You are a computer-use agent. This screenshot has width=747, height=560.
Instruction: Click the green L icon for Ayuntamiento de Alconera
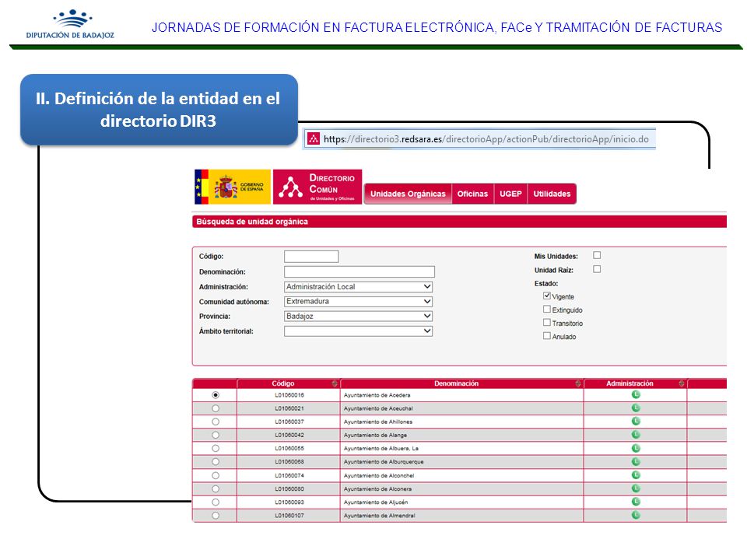click(636, 488)
